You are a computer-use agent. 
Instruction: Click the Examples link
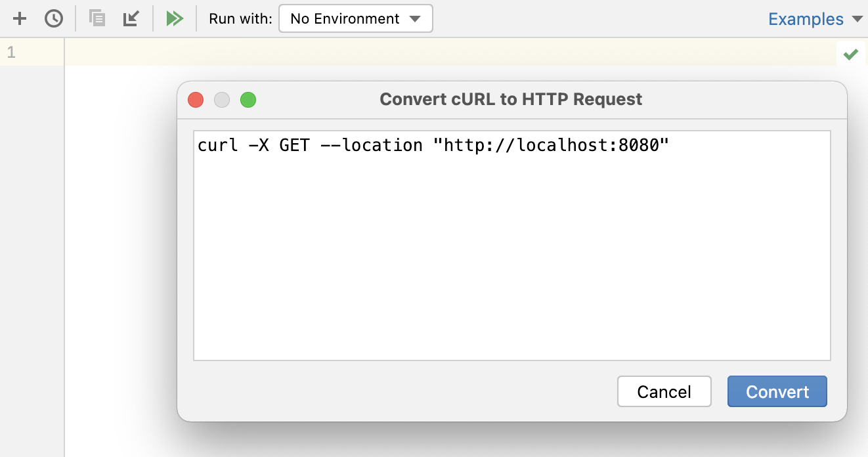[806, 19]
